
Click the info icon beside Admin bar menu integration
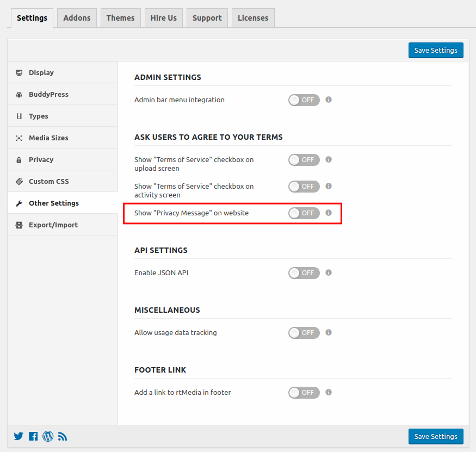coord(328,100)
